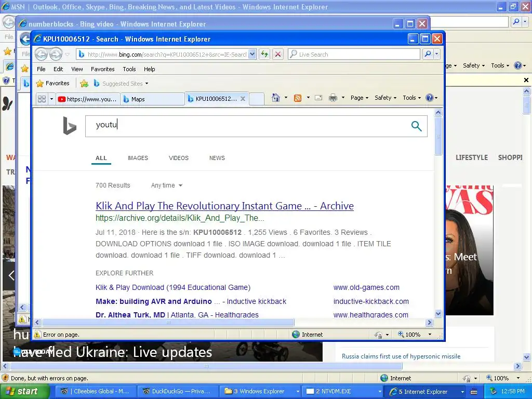Open the address bar URL history dropdown
This screenshot has width=532, height=399.
click(252, 54)
